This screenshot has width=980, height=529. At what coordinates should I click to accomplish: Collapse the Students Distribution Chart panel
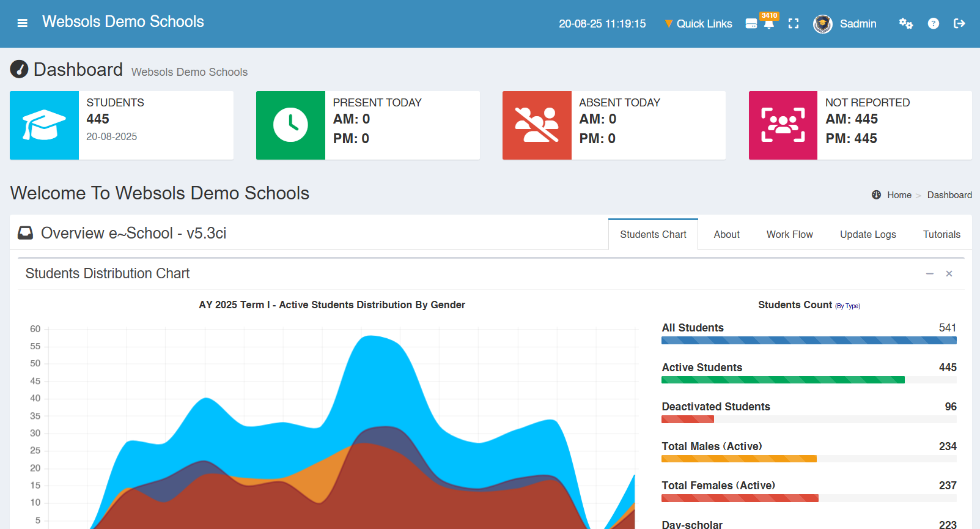pos(929,274)
